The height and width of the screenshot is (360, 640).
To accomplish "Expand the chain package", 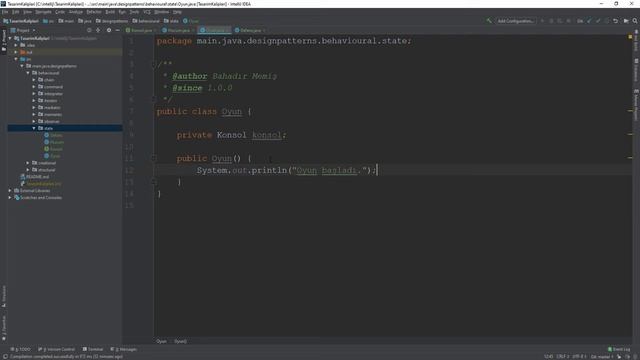I will (34, 80).
